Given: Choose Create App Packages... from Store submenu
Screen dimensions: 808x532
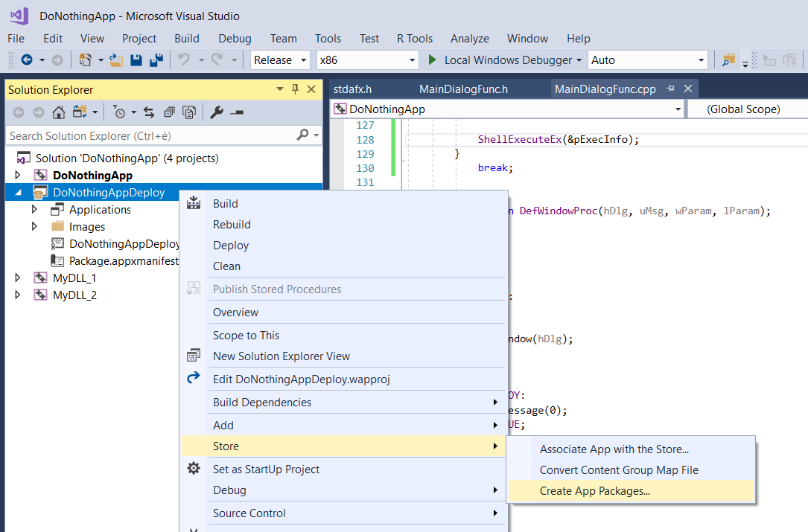Looking at the screenshot, I should [x=631, y=491].
